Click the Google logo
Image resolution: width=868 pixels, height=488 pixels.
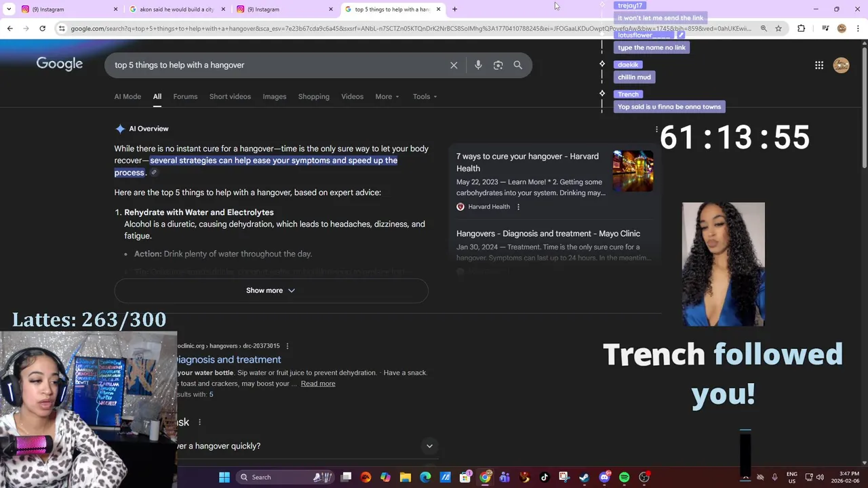click(60, 64)
